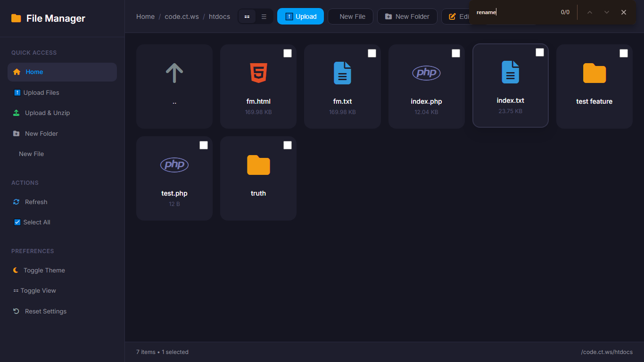The image size is (644, 362).
Task: Open the fm.html HTML5 file icon
Action: point(258,73)
